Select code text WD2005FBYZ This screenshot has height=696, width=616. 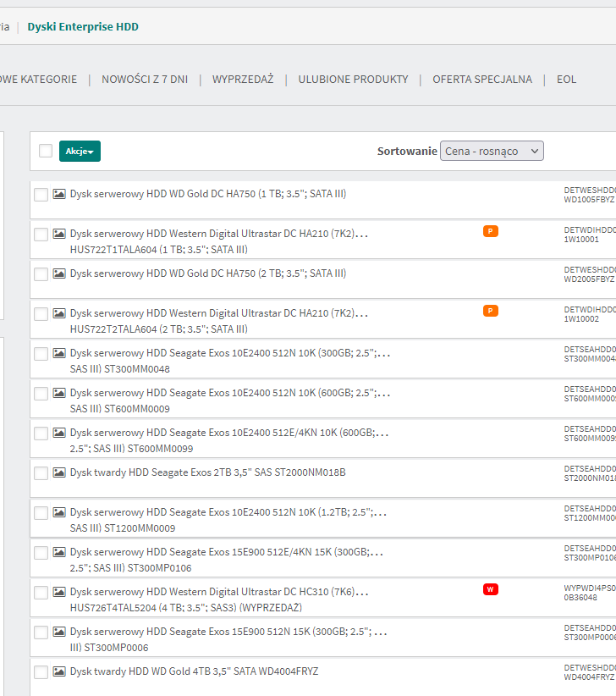(589, 279)
